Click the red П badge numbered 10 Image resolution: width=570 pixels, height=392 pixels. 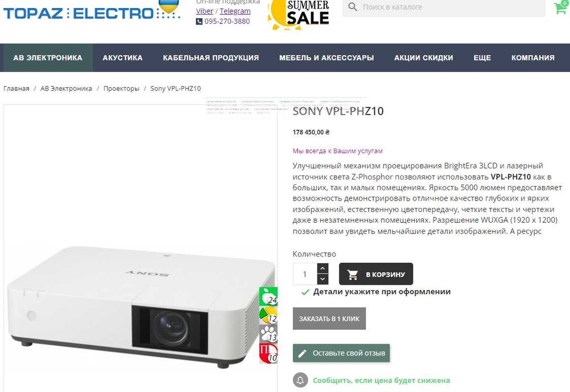point(268,353)
